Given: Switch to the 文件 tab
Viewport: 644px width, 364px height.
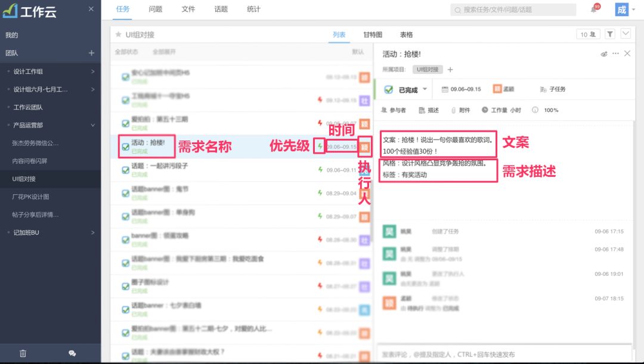Looking at the screenshot, I should (x=188, y=9).
